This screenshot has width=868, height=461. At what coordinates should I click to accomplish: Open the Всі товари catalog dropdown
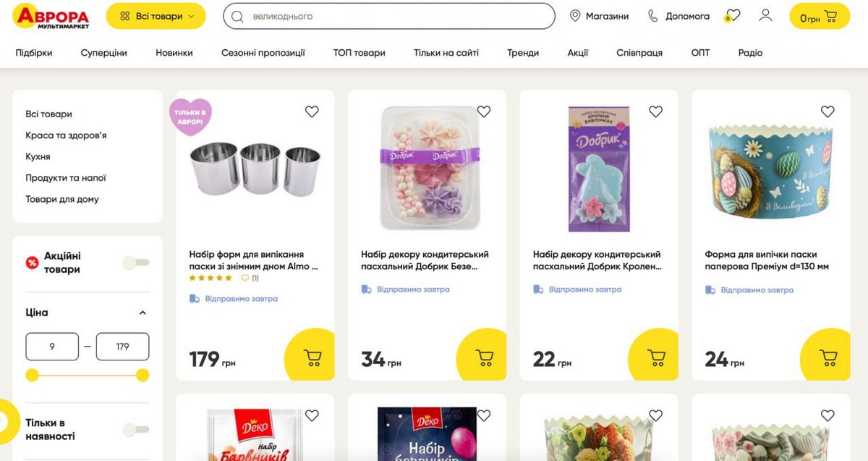click(156, 16)
